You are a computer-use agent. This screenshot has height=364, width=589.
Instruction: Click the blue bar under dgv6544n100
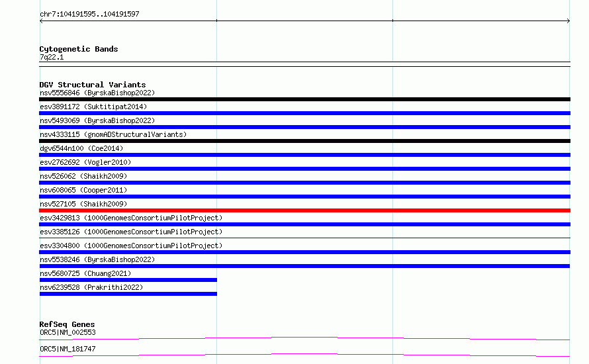click(304, 155)
